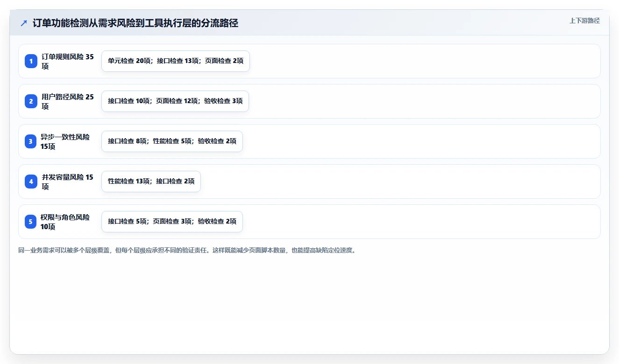This screenshot has height=364, width=619.
Task: Click the chip starting 单元检查 20项
Action: [x=176, y=61]
